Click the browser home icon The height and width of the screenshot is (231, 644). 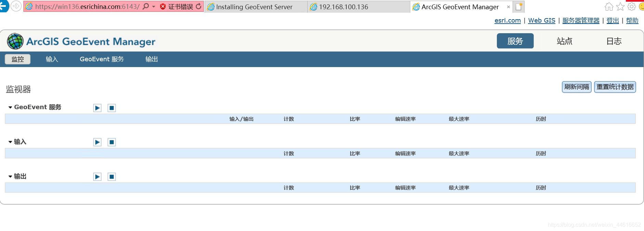click(x=609, y=7)
